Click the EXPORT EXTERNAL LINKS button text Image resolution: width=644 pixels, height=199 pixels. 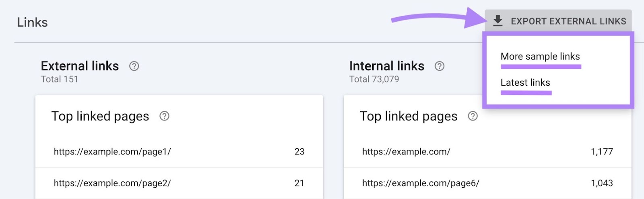pos(568,21)
